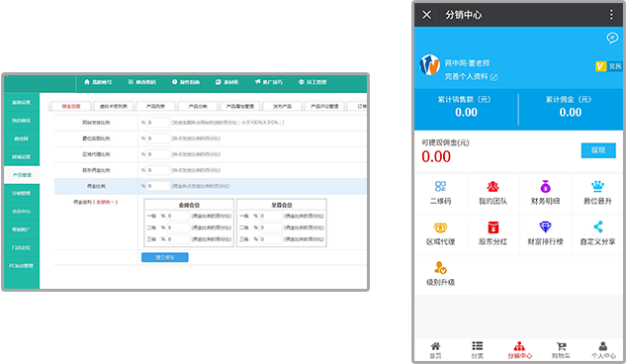The height and width of the screenshot is (364, 628).
Task: Open the 操作指南 item in top nav
Action: (186, 82)
